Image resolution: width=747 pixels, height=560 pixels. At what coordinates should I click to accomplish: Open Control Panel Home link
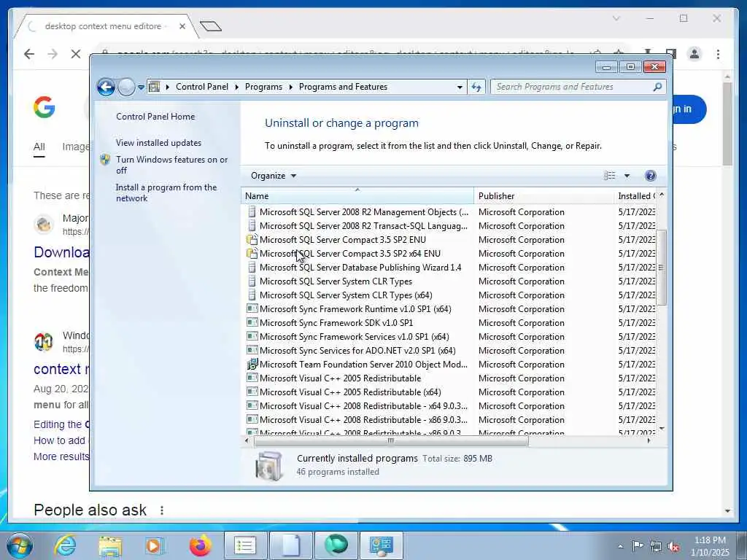pyautogui.click(x=155, y=116)
